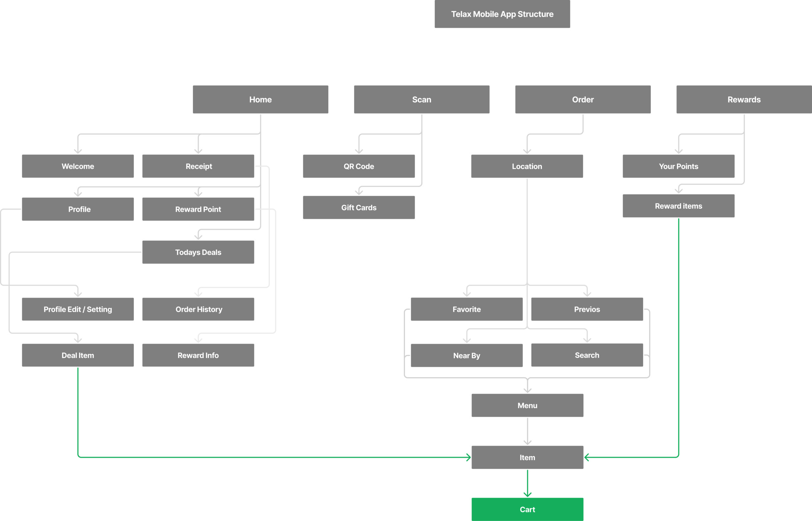Select the Profile Edit / Setting box
The height and width of the screenshot is (521, 812).
(78, 309)
